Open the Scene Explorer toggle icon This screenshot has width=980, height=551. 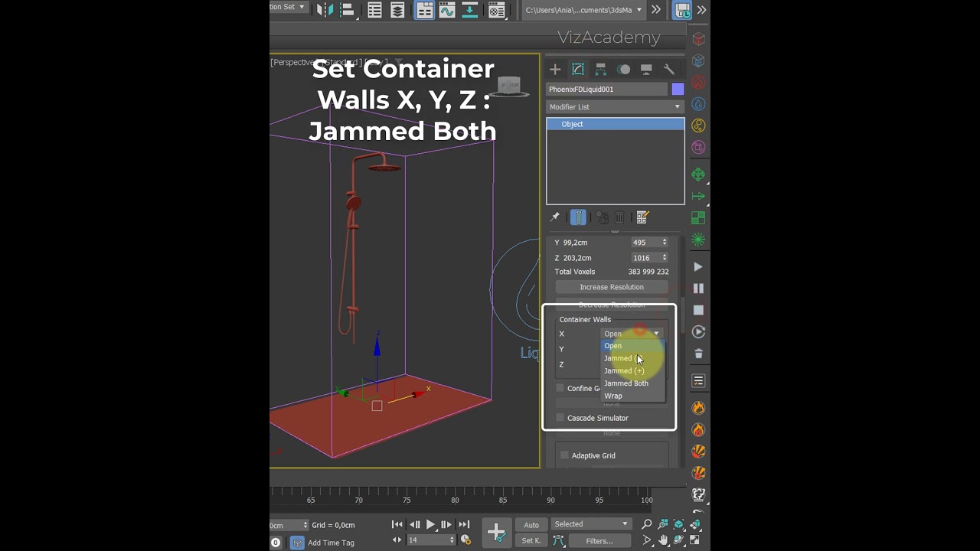pos(374,10)
